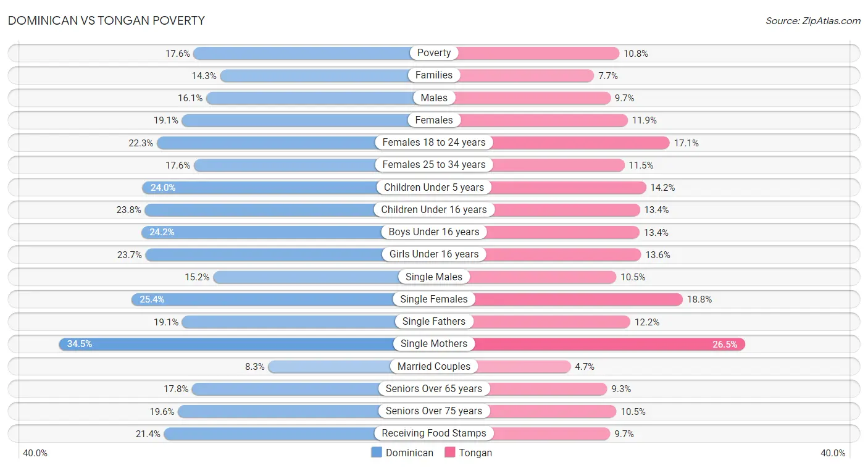Click the Dominican blue legend swatch
868x468 pixels.
click(377, 453)
